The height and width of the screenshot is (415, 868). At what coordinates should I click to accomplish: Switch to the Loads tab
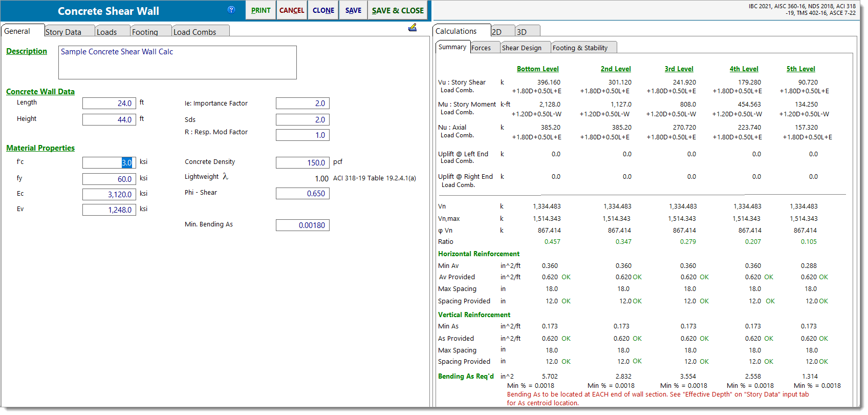click(107, 32)
